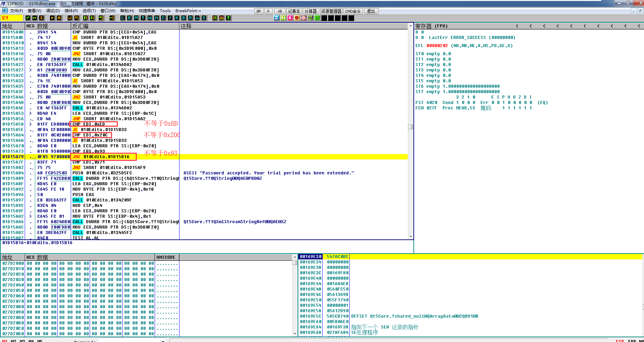Click the target bullseye plugin icon

point(304,18)
